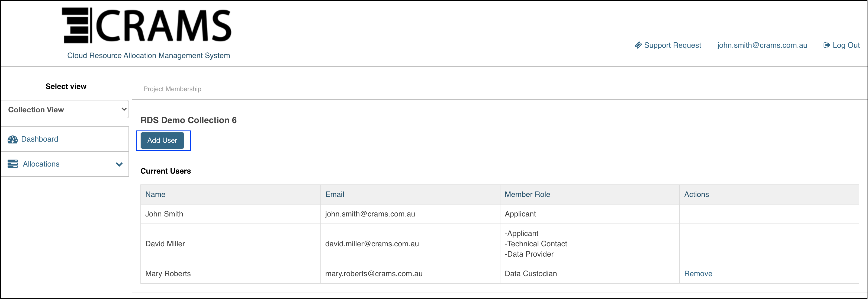Open the Support Request link

[667, 45]
